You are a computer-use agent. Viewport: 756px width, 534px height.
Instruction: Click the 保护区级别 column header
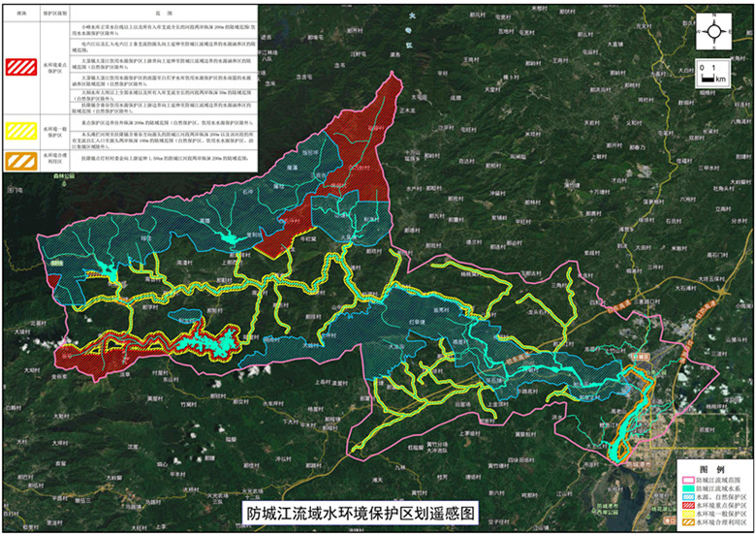(53, 12)
